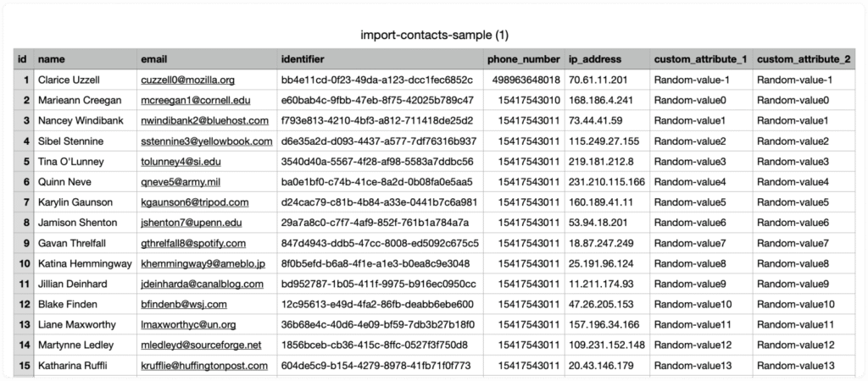Image resolution: width=868 pixels, height=381 pixels.
Task: Open krufflie@huffingtonpost.com email link
Action: pos(204,365)
